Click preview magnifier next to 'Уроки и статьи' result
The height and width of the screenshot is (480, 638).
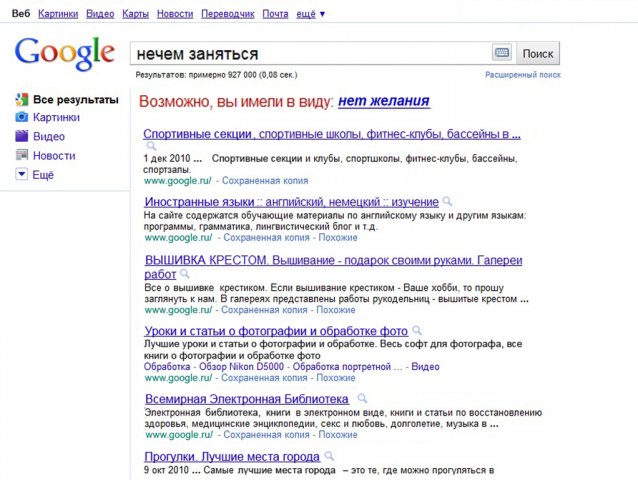coord(417,331)
